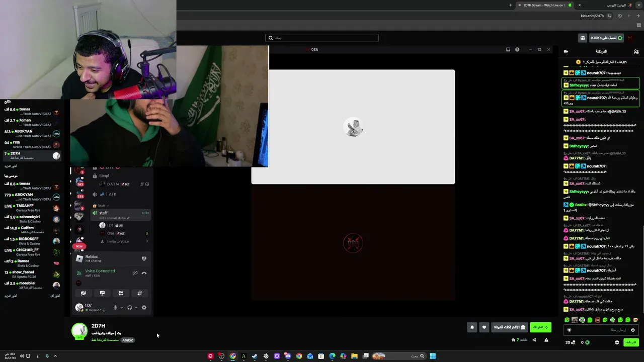The height and width of the screenshot is (362, 644).
Task: Collapse the chat panel
Action: click(566, 51)
